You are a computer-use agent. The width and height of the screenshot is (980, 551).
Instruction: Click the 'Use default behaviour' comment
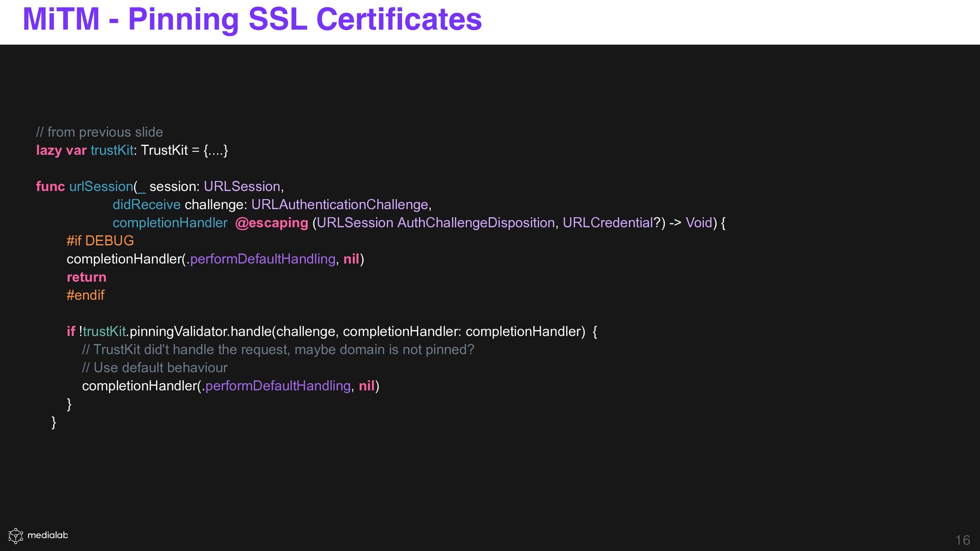coord(155,368)
